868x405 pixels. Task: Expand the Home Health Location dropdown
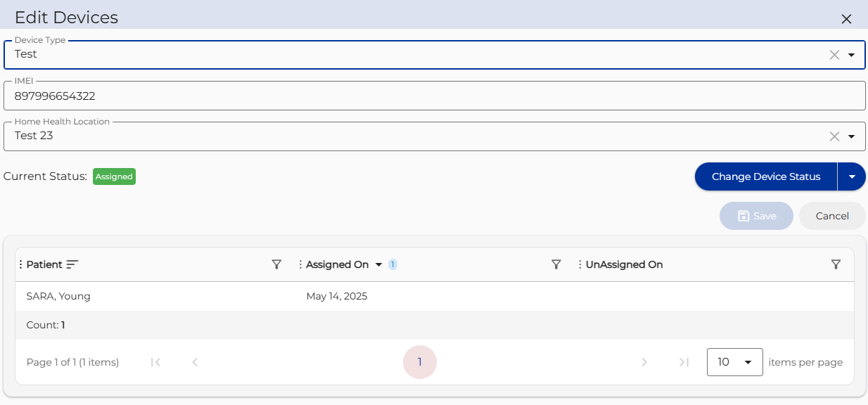[851, 136]
